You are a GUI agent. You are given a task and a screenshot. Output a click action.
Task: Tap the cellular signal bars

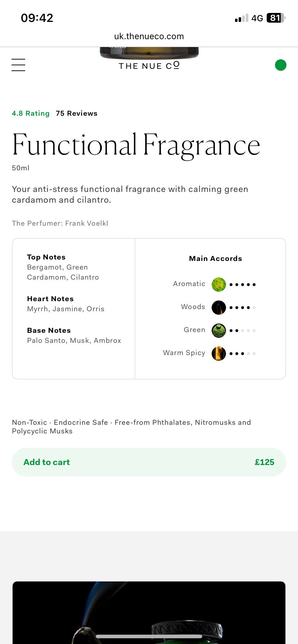[241, 18]
